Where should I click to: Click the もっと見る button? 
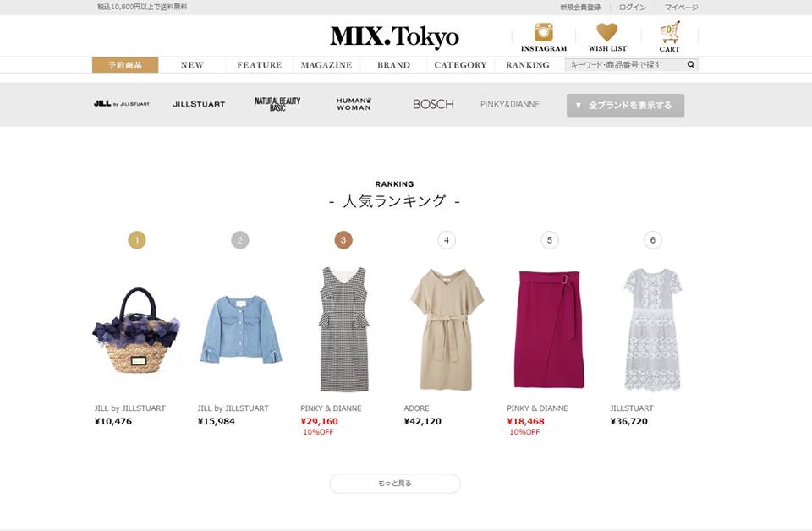click(395, 484)
